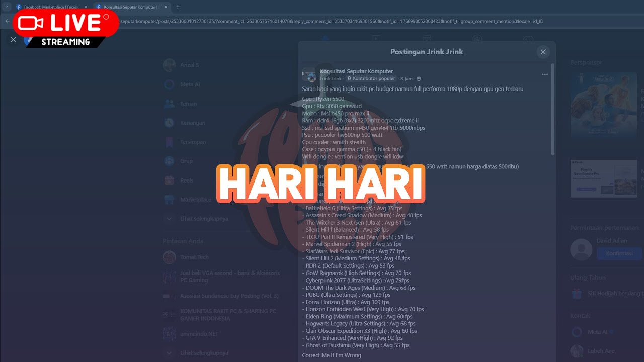Click the X button left of Facebook logo
Viewport: 644px width, 362px height.
(x=14, y=40)
